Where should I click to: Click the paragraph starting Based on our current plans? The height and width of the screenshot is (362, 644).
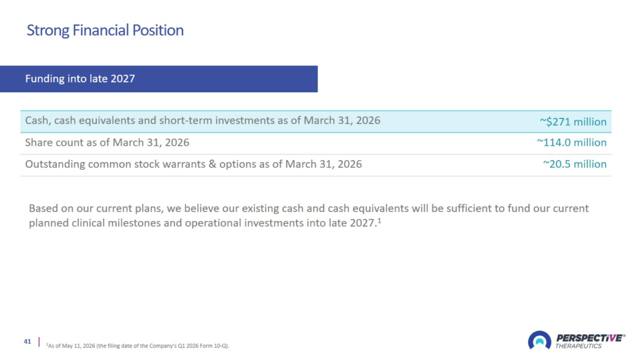(x=309, y=215)
